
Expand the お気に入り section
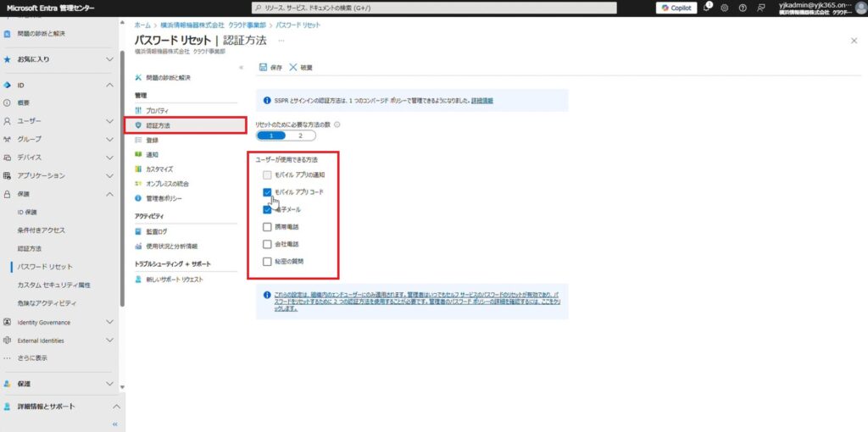[109, 59]
